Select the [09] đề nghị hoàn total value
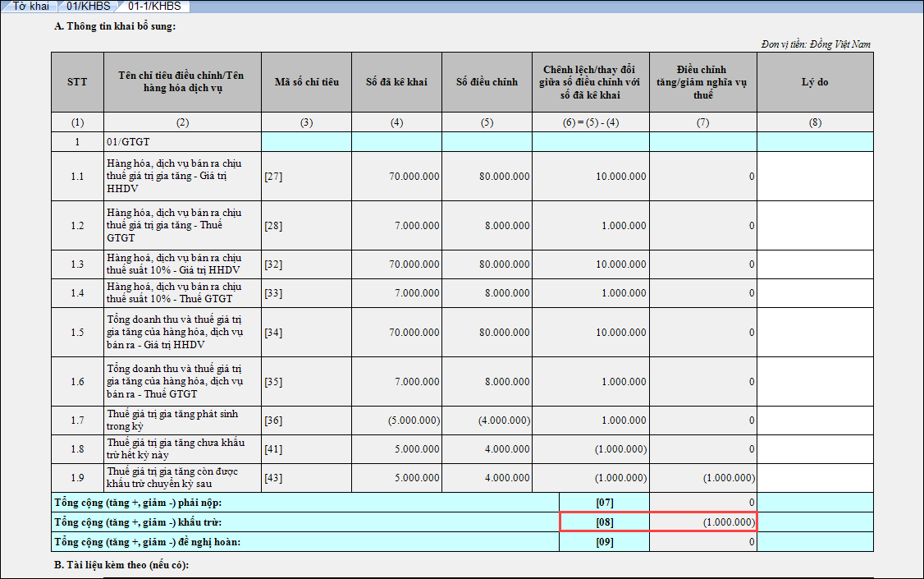 703,542
